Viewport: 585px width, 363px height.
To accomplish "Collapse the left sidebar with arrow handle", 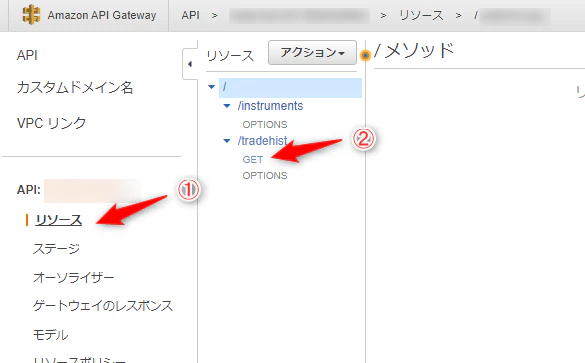I will 190,64.
